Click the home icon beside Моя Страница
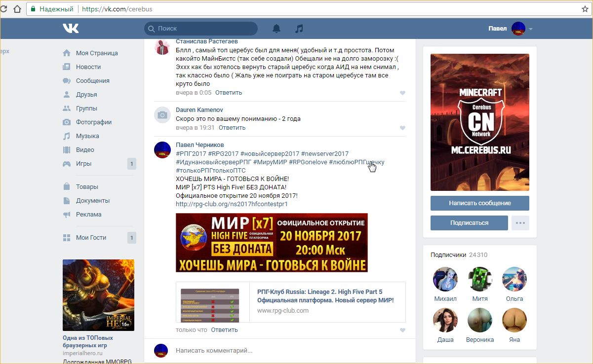Screen dimensions: 593x364 tap(67, 53)
